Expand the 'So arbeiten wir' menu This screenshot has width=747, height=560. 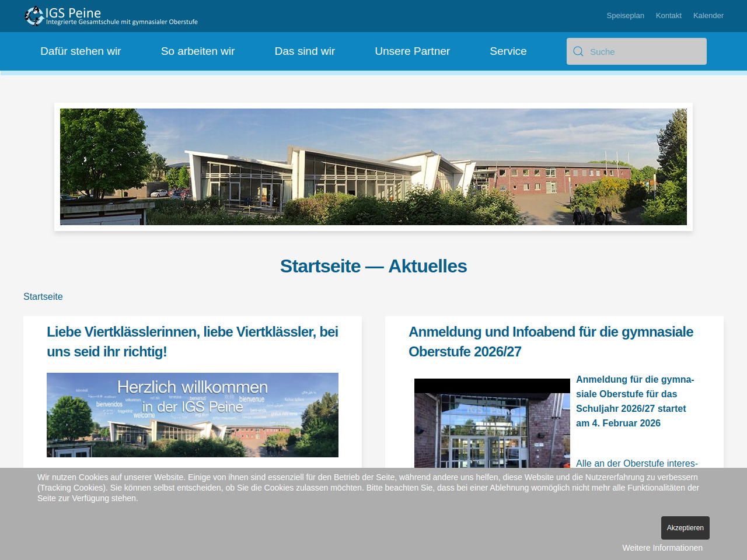click(198, 51)
